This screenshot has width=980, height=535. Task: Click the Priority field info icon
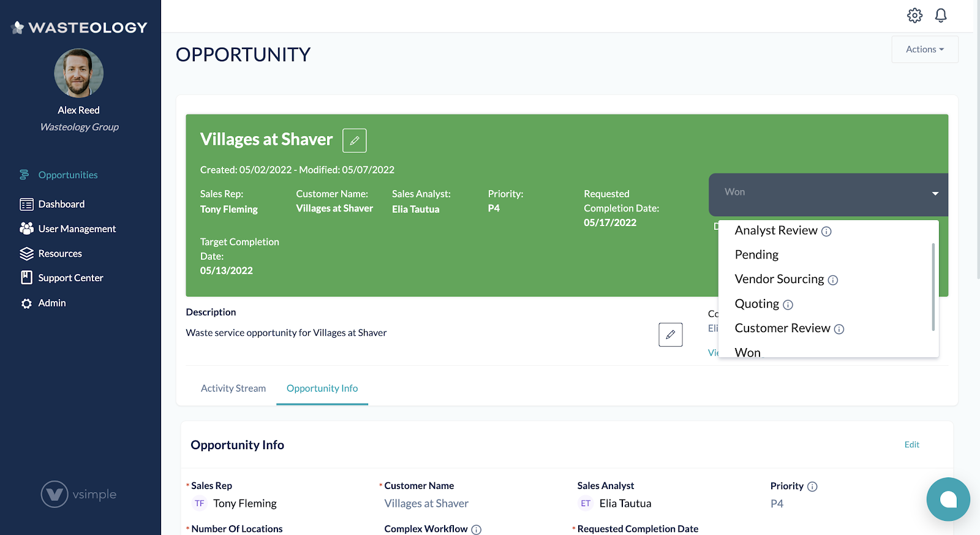point(812,487)
